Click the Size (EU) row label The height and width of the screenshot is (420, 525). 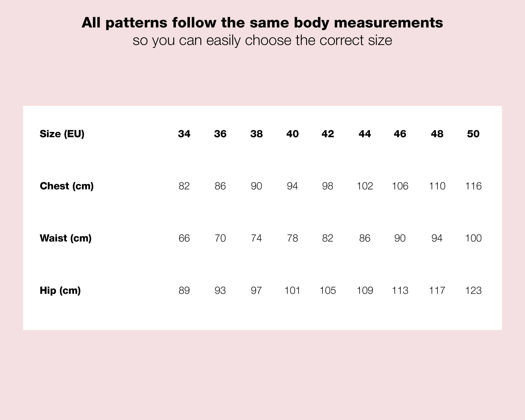point(62,134)
